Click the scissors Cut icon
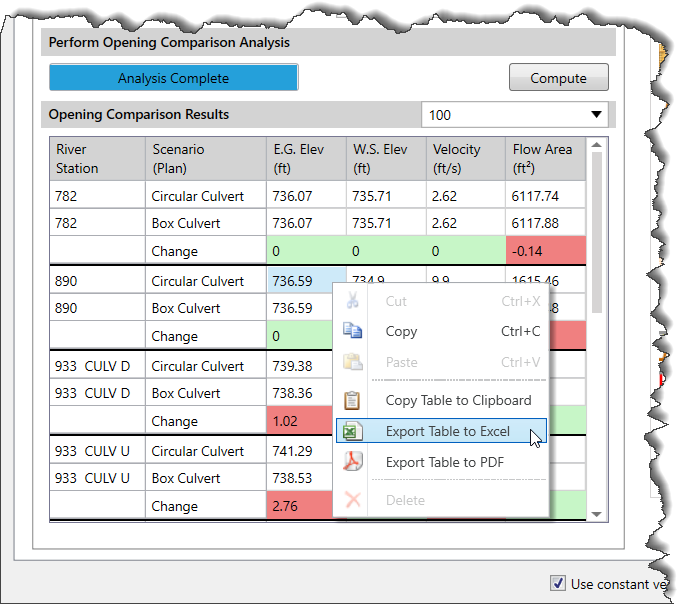The height and width of the screenshot is (604, 690). [x=352, y=300]
